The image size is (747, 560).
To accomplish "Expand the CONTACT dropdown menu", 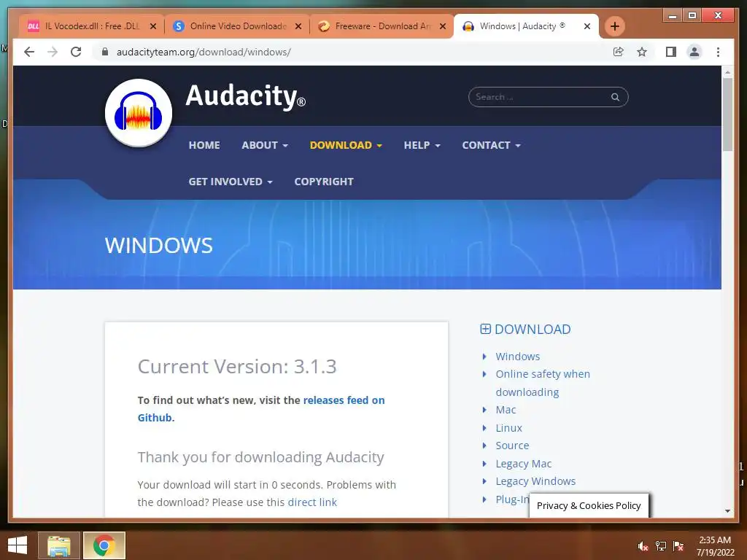I will 491,145.
